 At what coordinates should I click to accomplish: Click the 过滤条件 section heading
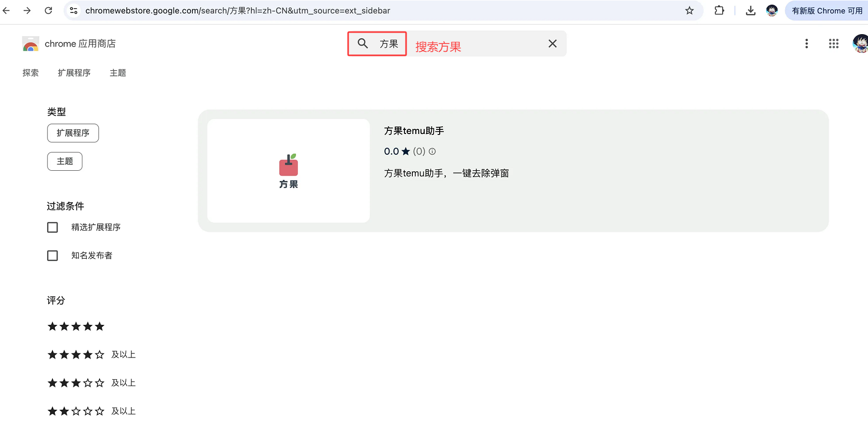tap(65, 206)
